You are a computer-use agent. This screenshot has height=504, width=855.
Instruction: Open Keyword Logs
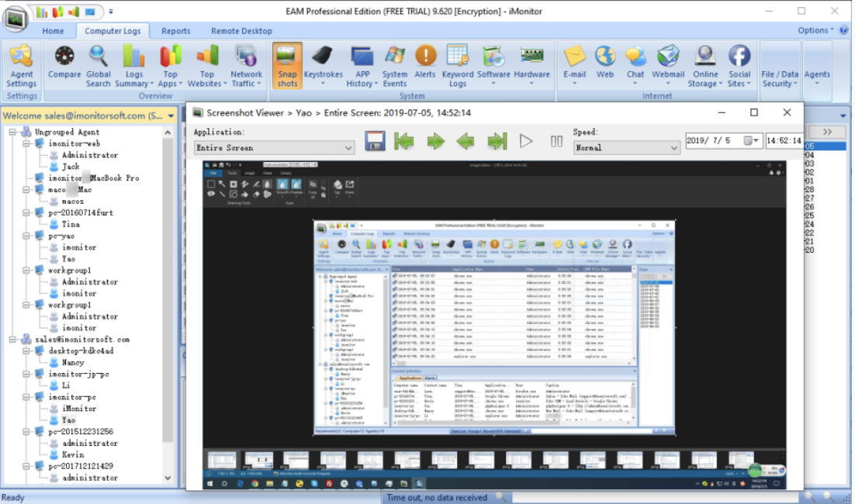click(458, 67)
